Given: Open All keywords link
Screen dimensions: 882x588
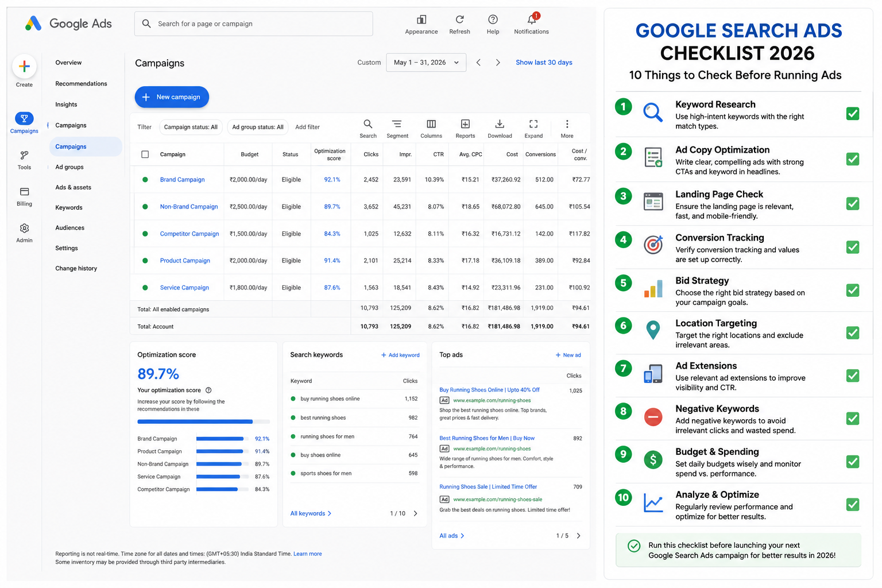Looking at the screenshot, I should [311, 513].
